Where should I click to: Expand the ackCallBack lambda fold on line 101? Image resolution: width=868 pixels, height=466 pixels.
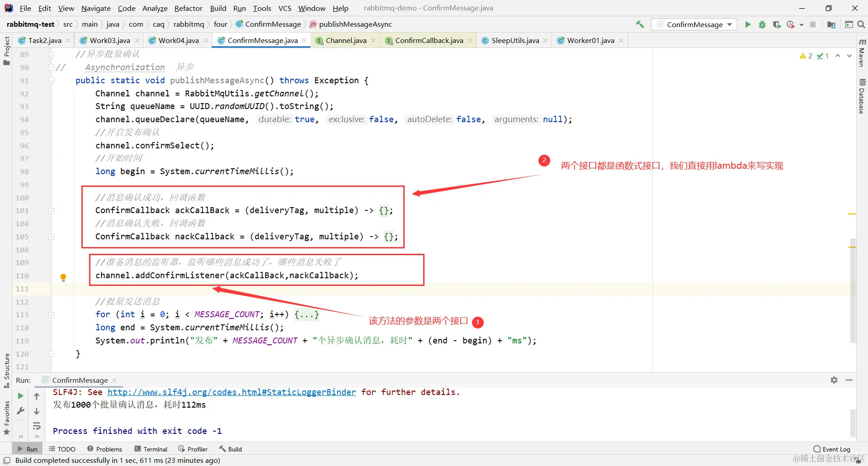click(x=52, y=211)
